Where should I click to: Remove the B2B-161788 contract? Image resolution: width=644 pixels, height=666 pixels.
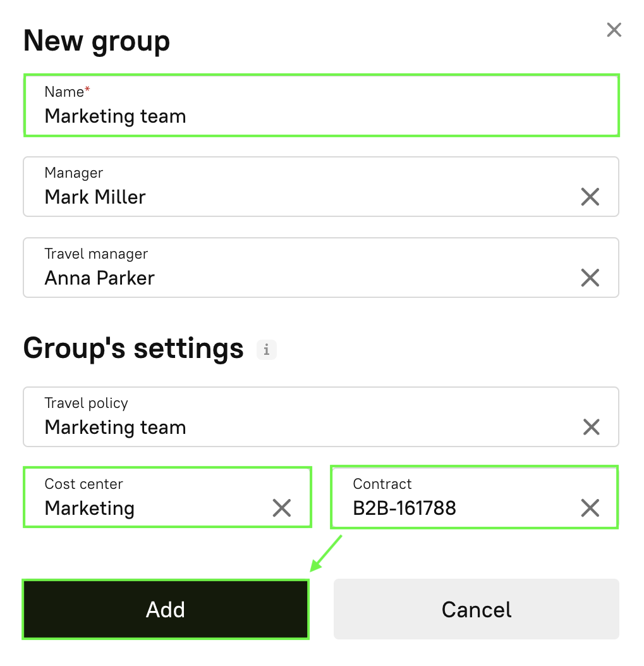[590, 507]
